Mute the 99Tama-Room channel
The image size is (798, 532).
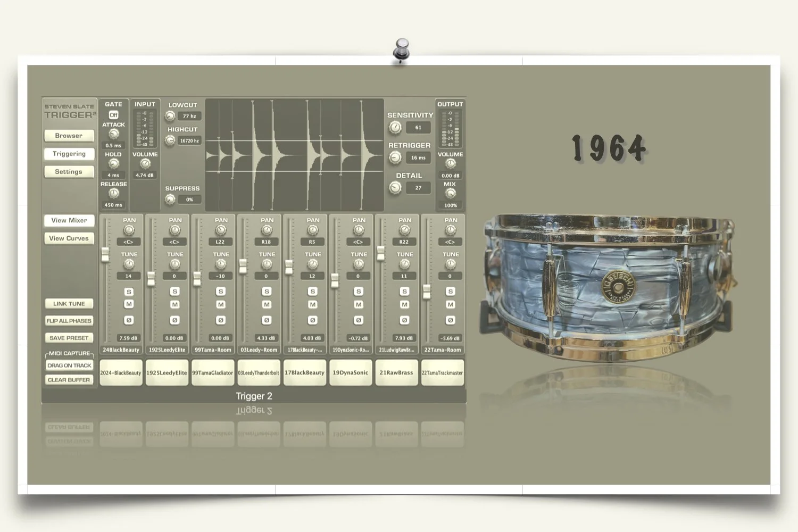pyautogui.click(x=221, y=304)
